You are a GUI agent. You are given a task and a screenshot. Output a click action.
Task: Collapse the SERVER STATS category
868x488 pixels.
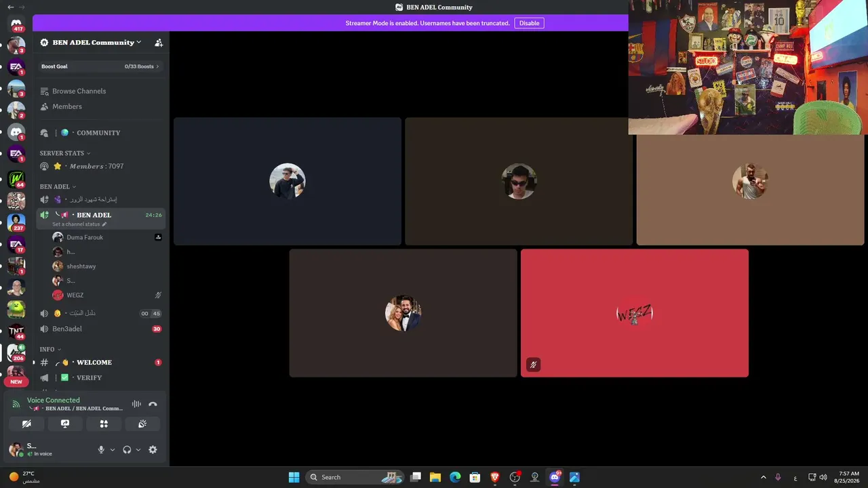tap(65, 153)
